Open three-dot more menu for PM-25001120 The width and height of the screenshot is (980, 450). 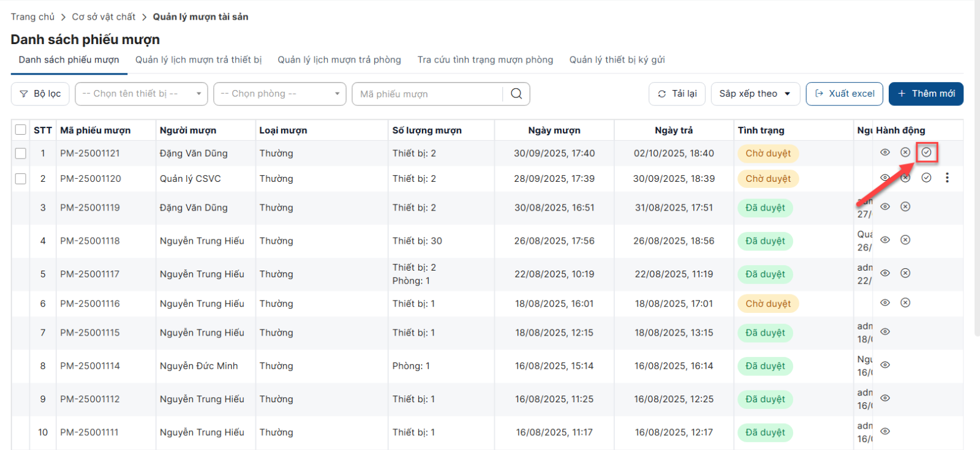pos(947,178)
